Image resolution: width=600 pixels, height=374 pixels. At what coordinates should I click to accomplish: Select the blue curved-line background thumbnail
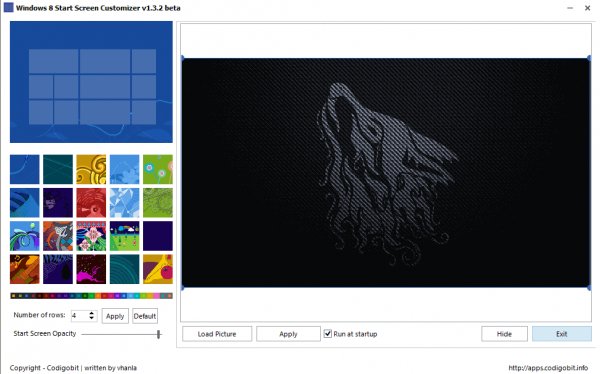(x=24, y=169)
